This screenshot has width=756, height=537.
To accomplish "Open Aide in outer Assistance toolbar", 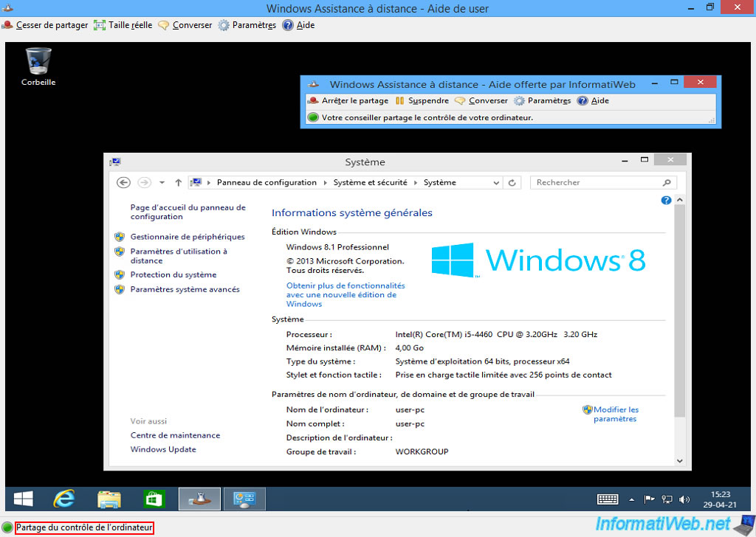I will [x=298, y=25].
